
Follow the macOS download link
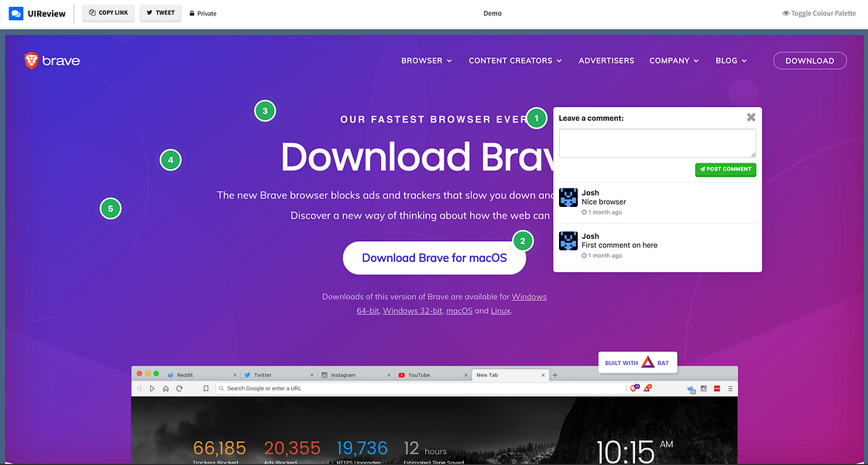click(x=459, y=311)
